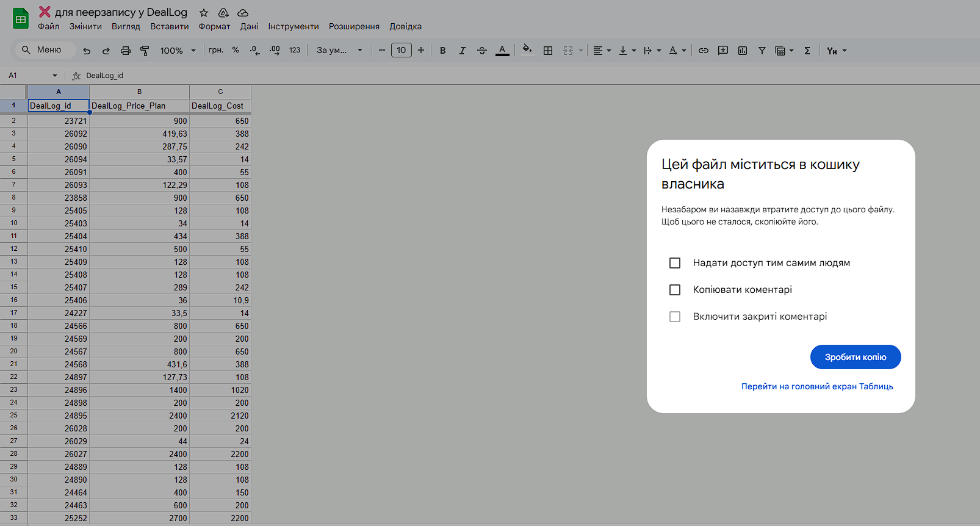This screenshot has width=980, height=526.
Task: Insert link with chain icon
Action: coord(704,51)
